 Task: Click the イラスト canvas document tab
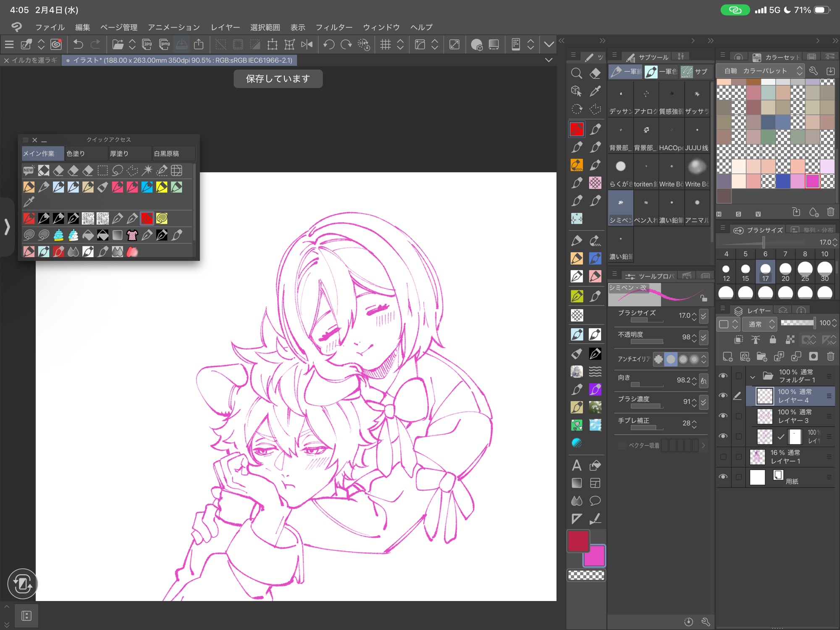[x=180, y=60]
